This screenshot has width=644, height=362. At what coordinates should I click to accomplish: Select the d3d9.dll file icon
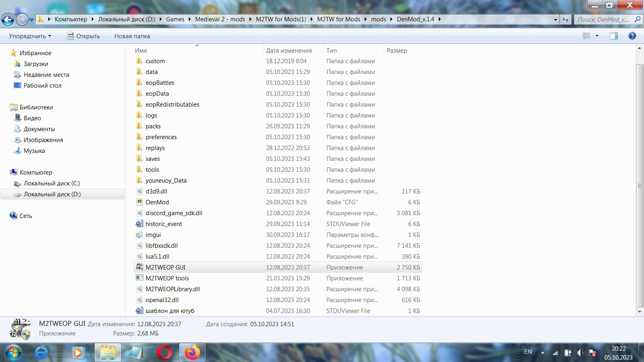(x=139, y=191)
